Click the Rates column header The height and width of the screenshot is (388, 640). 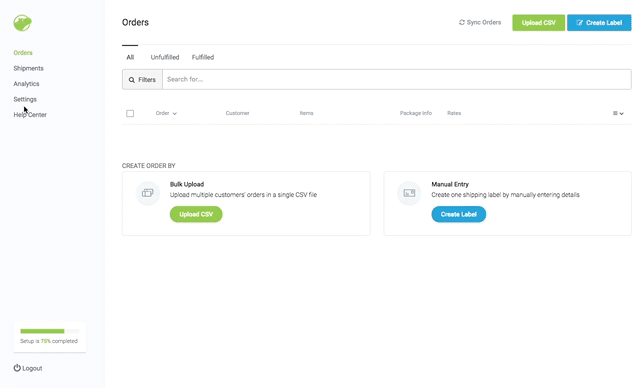[x=454, y=113]
